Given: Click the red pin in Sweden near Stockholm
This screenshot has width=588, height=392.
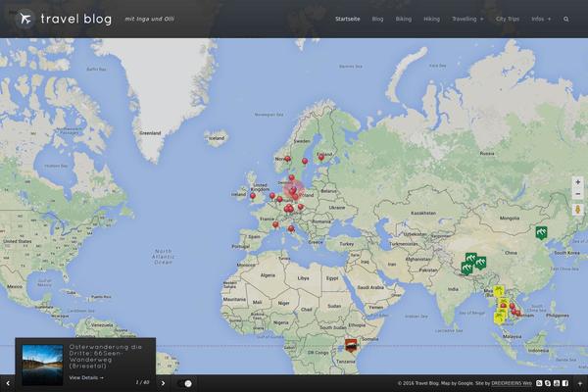Looking at the screenshot, I should tap(305, 162).
